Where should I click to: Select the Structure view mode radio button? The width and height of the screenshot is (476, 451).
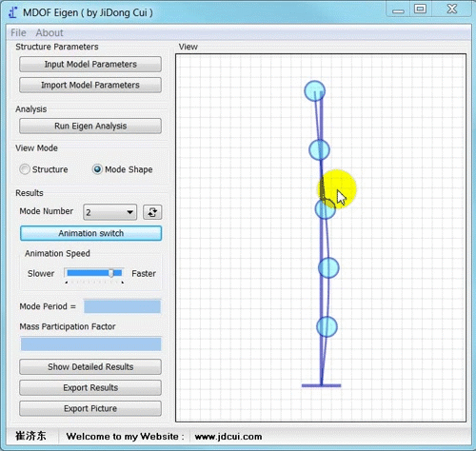pyautogui.click(x=25, y=169)
